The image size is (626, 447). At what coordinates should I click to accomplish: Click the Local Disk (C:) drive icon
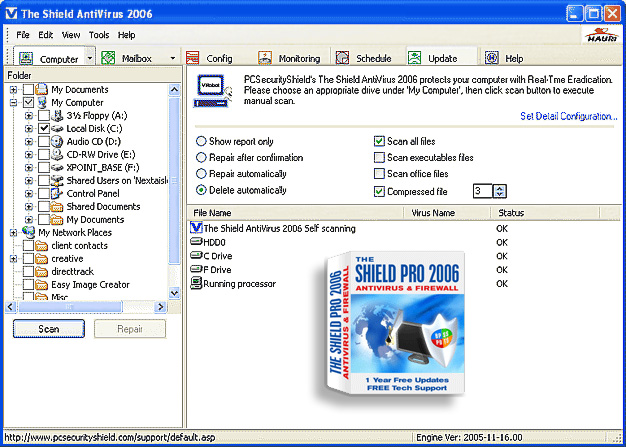tap(57, 129)
